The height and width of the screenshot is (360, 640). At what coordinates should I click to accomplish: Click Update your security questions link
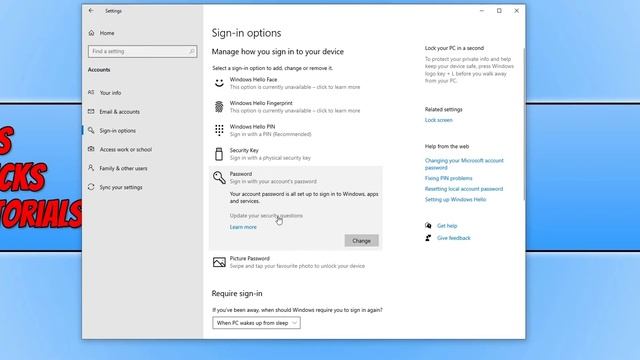point(266,216)
